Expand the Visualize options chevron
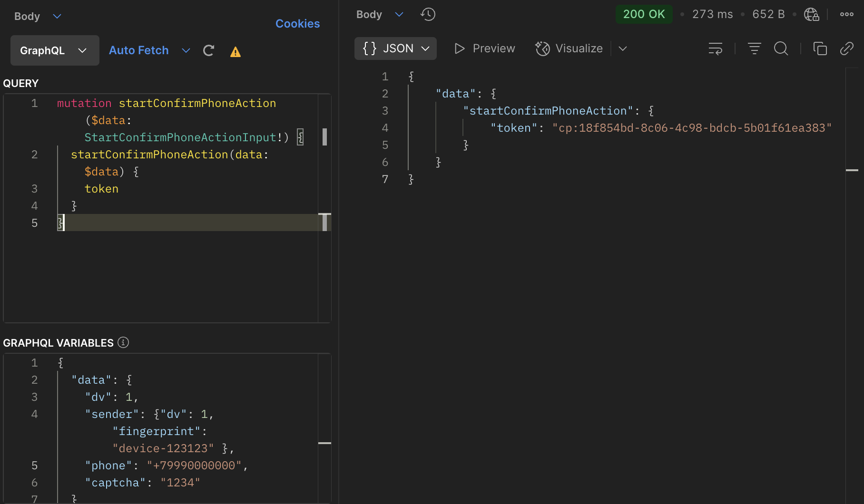864x504 pixels. pyautogui.click(x=622, y=48)
